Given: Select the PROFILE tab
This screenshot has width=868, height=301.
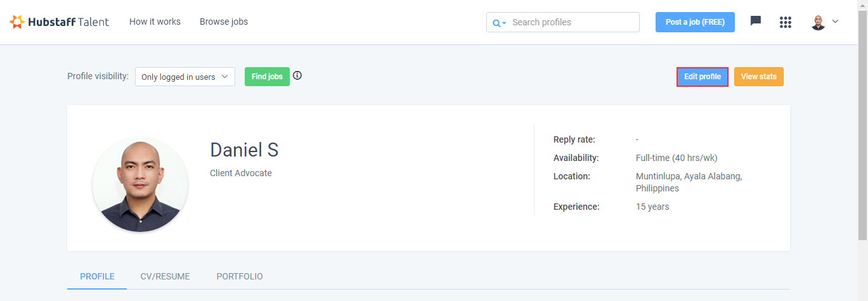Looking at the screenshot, I should coord(97,276).
